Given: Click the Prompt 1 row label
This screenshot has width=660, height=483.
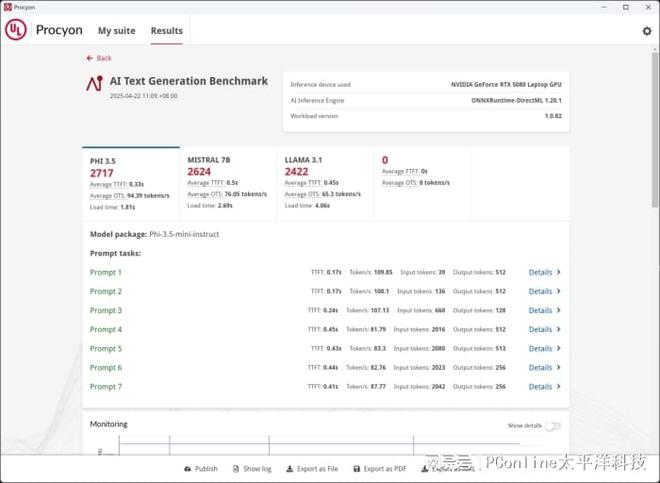Looking at the screenshot, I should coord(106,272).
